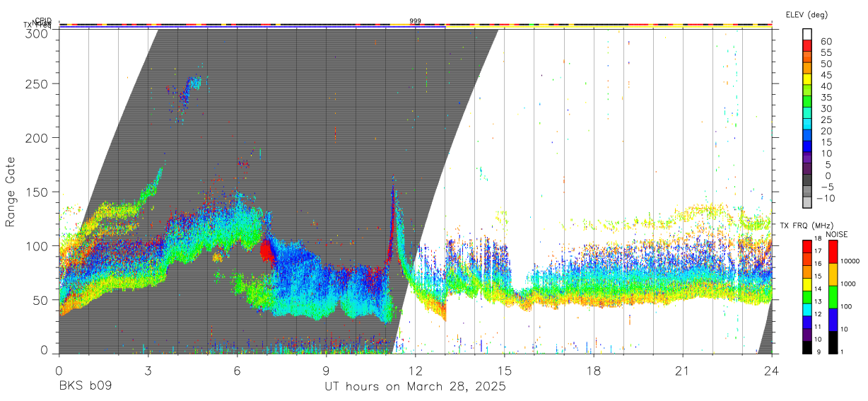Click the range gate tick label '300'
This screenshot has height=401, width=868.
[x=37, y=33]
